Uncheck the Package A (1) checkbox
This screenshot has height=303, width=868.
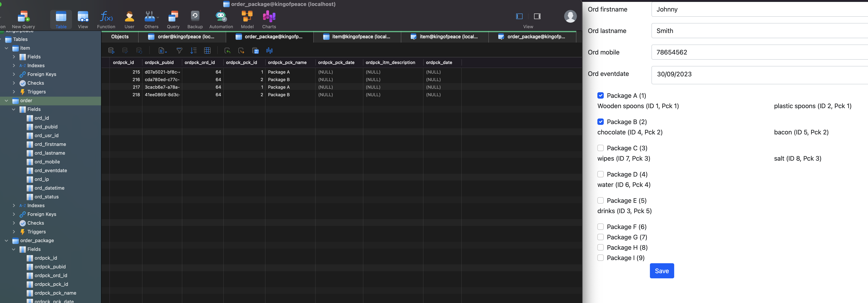pos(601,96)
